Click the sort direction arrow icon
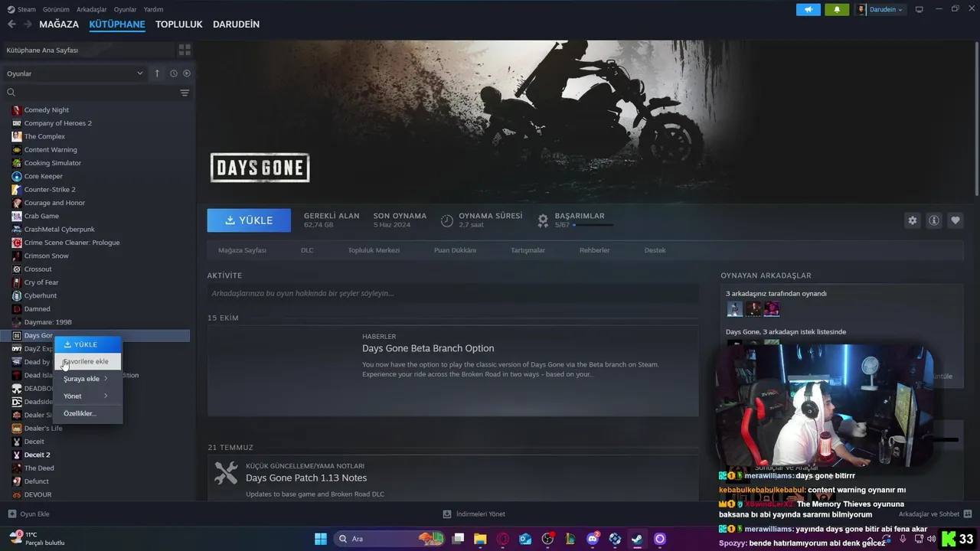The image size is (980, 551). click(x=157, y=73)
